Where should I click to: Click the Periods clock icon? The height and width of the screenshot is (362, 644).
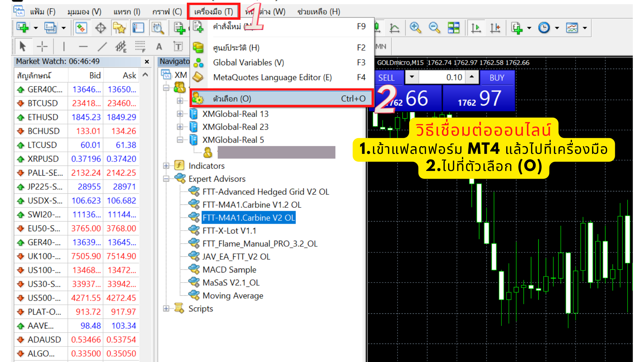tap(544, 28)
